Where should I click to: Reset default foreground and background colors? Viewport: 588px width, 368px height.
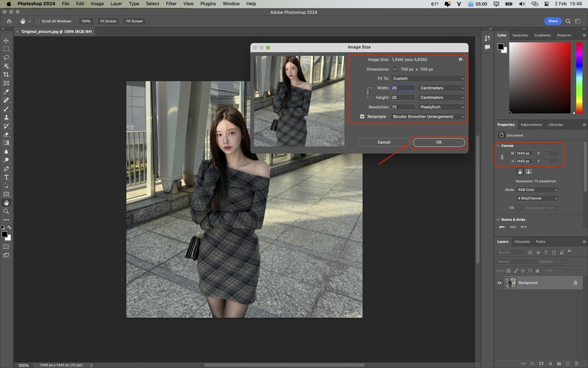tap(3, 227)
